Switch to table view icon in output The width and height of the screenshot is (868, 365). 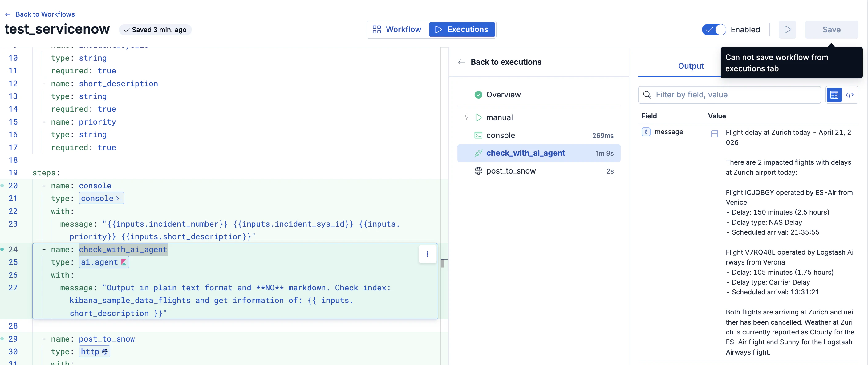pyautogui.click(x=834, y=95)
